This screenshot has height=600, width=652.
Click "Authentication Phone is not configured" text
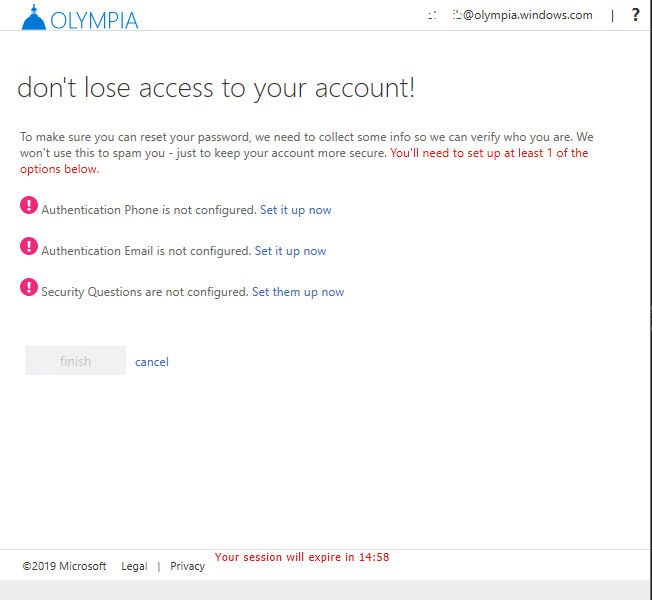[148, 210]
